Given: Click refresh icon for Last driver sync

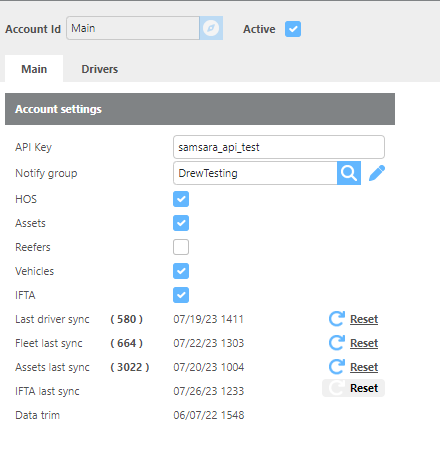Looking at the screenshot, I should pyautogui.click(x=337, y=319).
